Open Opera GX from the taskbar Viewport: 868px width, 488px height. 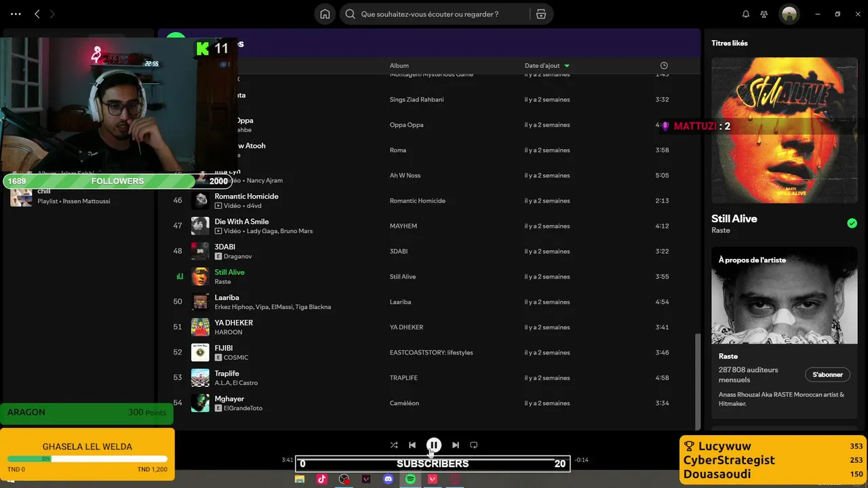[455, 479]
